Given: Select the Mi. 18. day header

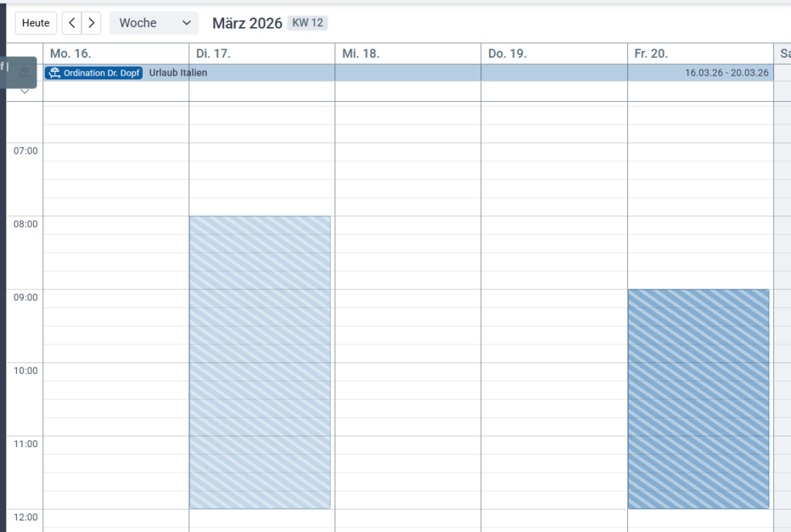Looking at the screenshot, I should click(361, 53).
